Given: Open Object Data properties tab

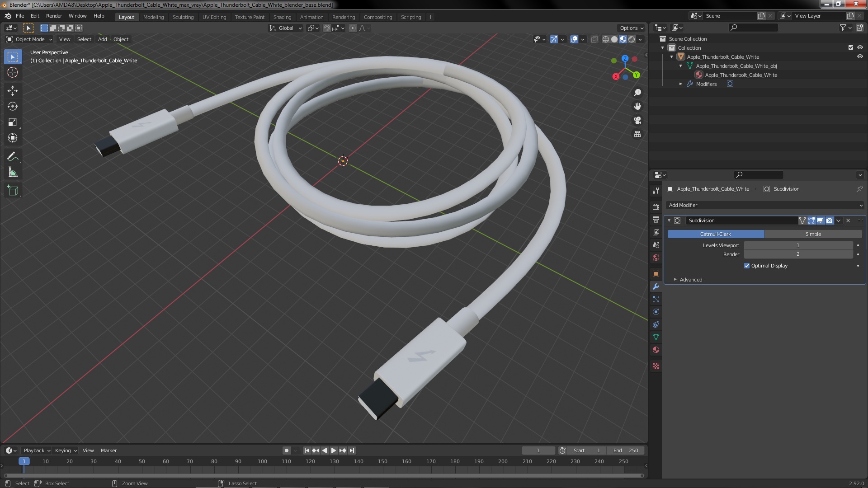Looking at the screenshot, I should (x=656, y=337).
